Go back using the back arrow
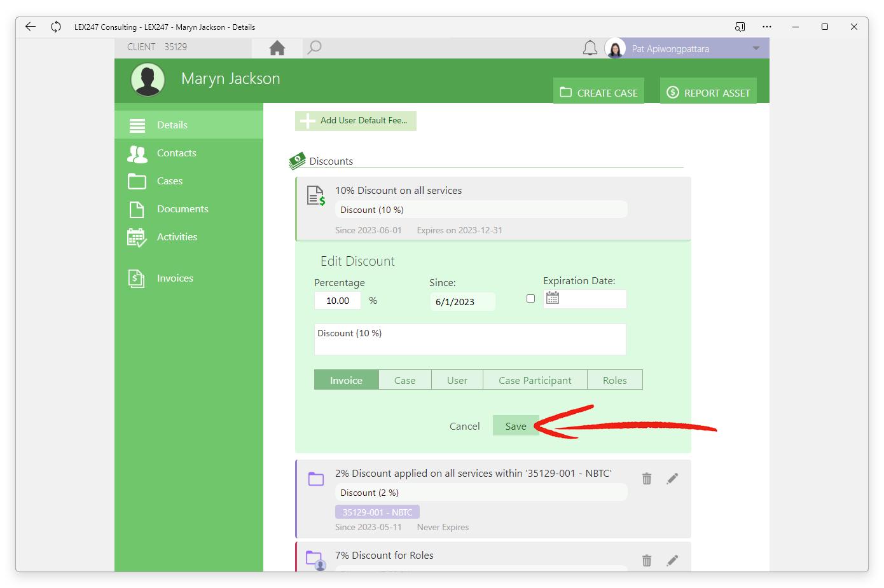Screen dimensions: 884x588 (x=30, y=27)
